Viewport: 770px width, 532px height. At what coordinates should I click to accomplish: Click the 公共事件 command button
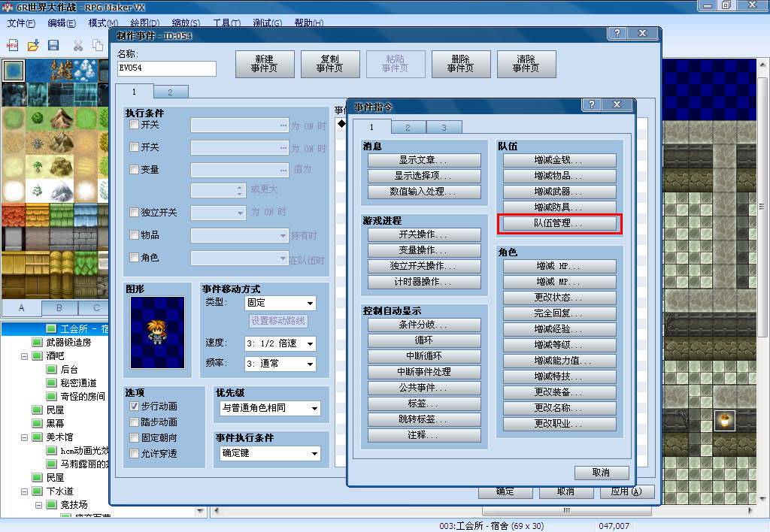click(424, 388)
